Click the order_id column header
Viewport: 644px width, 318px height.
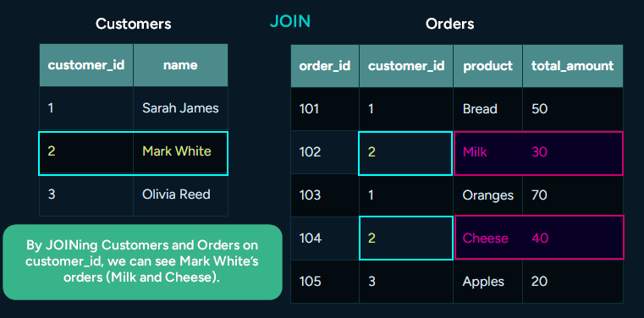325,66
